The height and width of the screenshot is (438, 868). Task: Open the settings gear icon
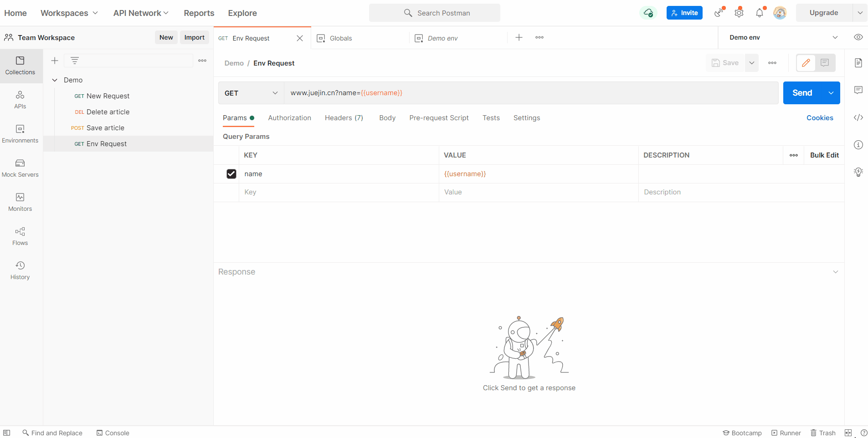coord(739,13)
